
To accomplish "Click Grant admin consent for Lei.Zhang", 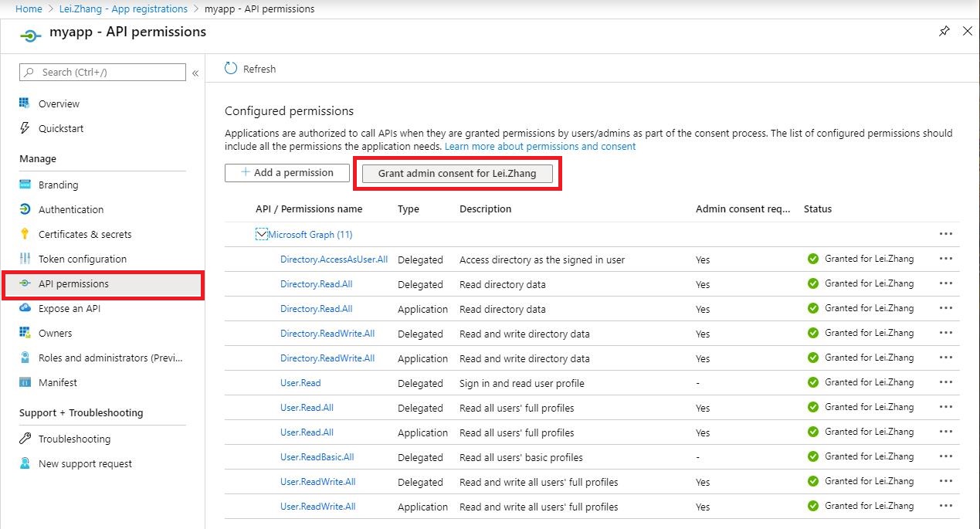I will click(456, 174).
